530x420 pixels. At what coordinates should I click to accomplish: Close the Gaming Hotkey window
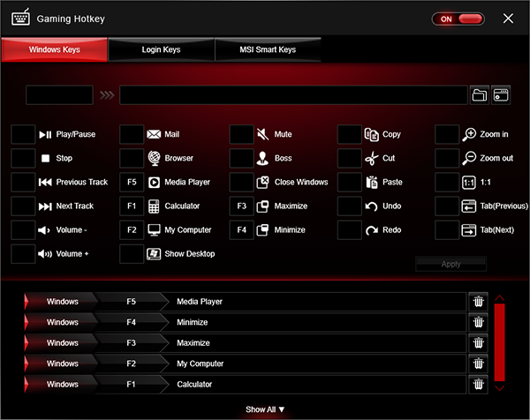pos(508,19)
